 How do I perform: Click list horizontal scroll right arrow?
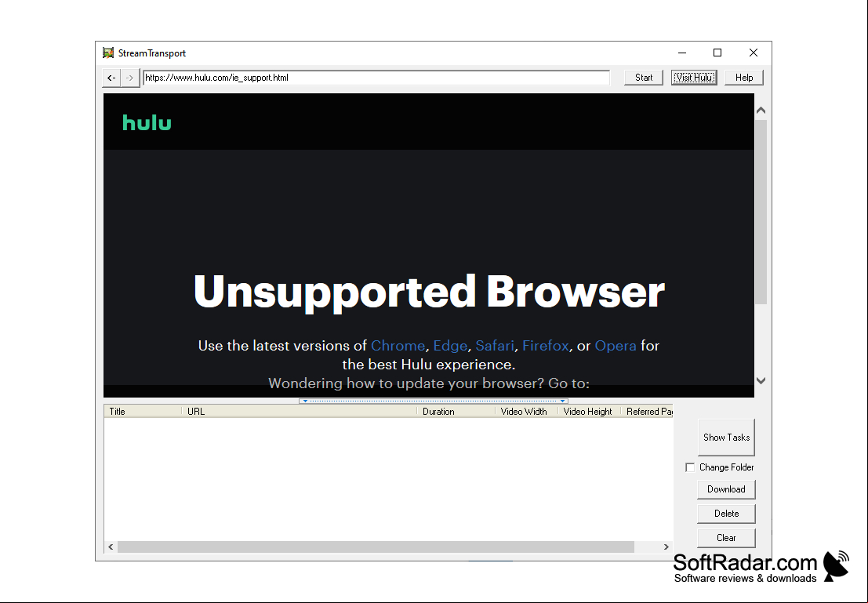(x=666, y=547)
